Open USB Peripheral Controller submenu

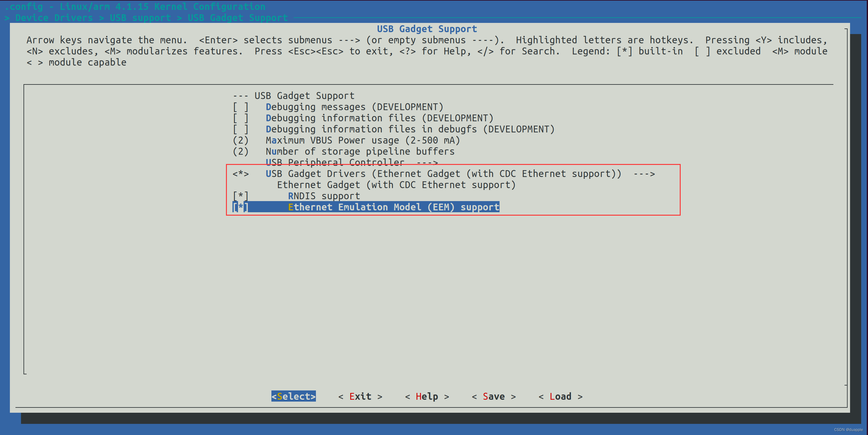[x=352, y=162]
